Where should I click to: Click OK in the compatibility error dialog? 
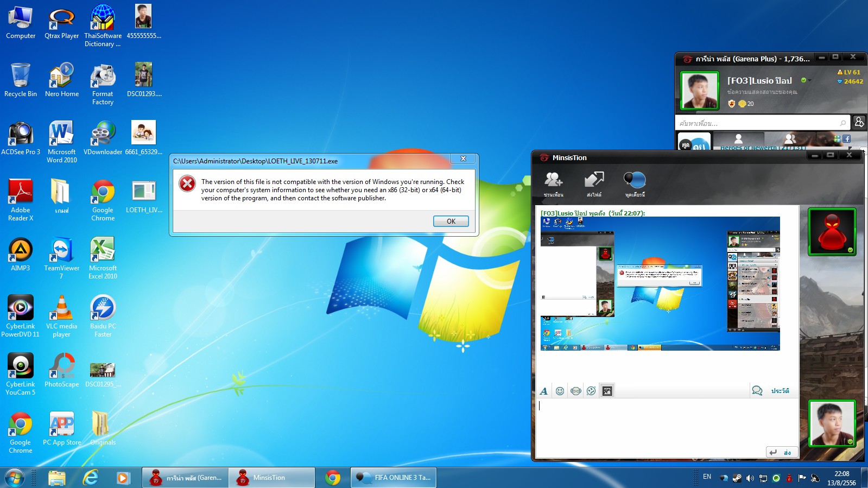[x=451, y=221]
